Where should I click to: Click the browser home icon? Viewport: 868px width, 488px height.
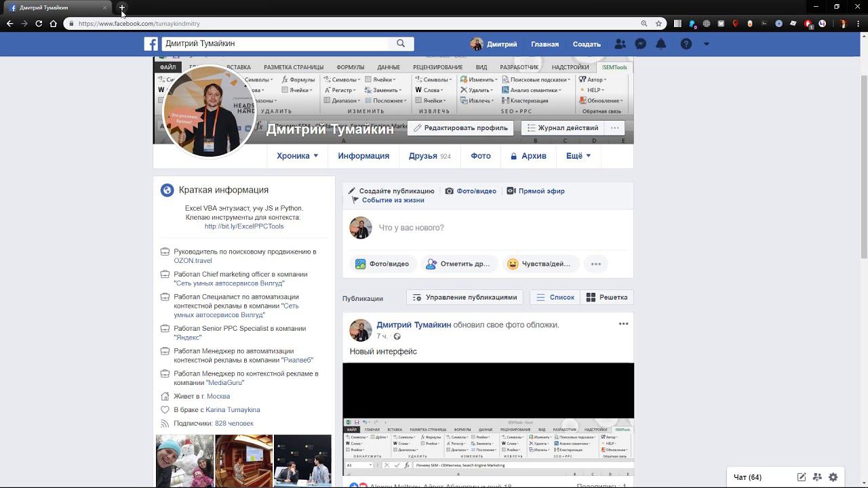53,24
